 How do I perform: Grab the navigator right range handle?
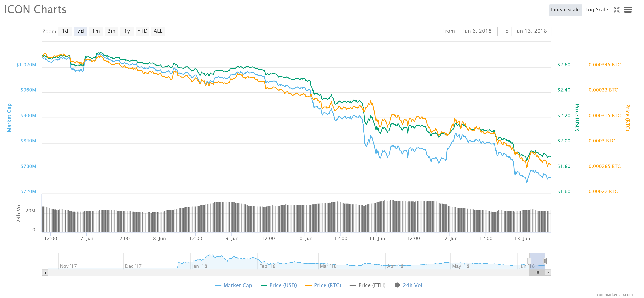point(545,261)
